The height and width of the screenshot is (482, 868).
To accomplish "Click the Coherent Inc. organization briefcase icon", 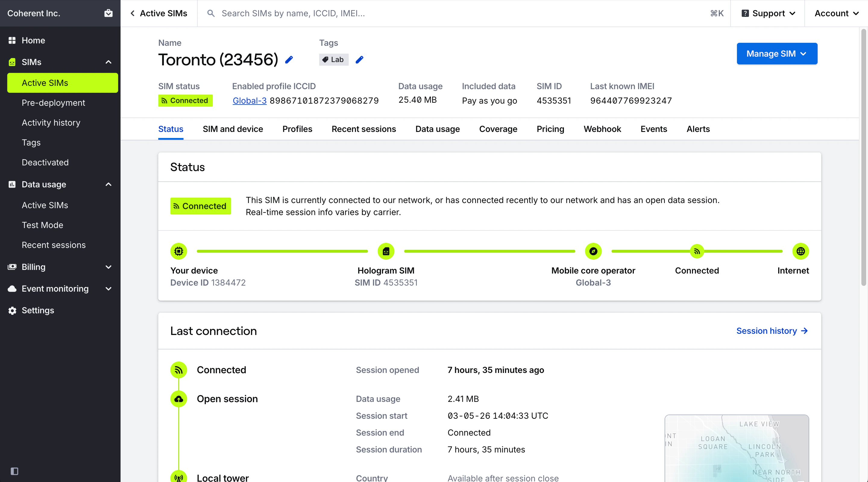I will (x=108, y=13).
